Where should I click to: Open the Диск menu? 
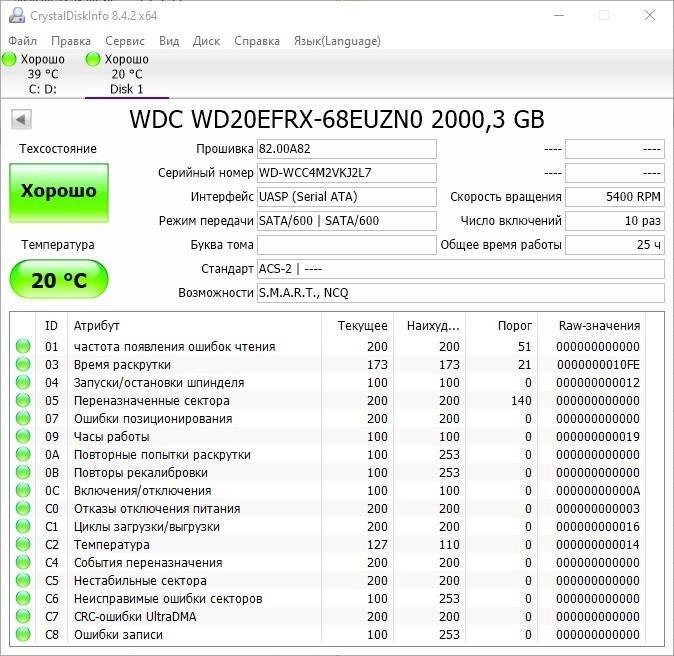tap(206, 41)
